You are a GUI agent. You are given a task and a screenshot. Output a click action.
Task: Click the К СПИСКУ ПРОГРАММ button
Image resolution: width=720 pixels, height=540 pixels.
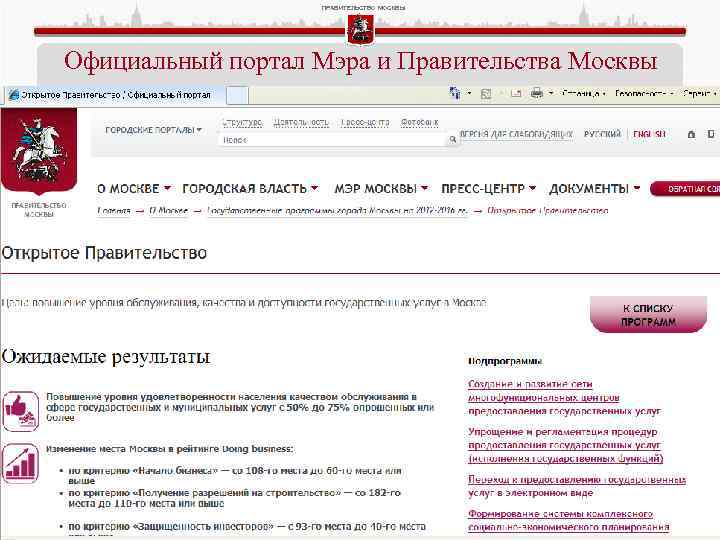(x=648, y=315)
